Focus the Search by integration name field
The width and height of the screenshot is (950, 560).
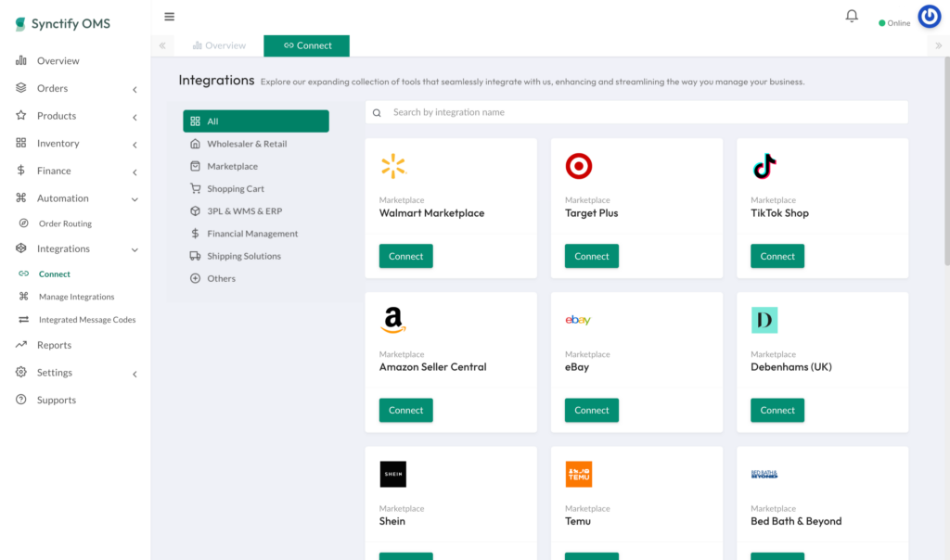point(636,112)
